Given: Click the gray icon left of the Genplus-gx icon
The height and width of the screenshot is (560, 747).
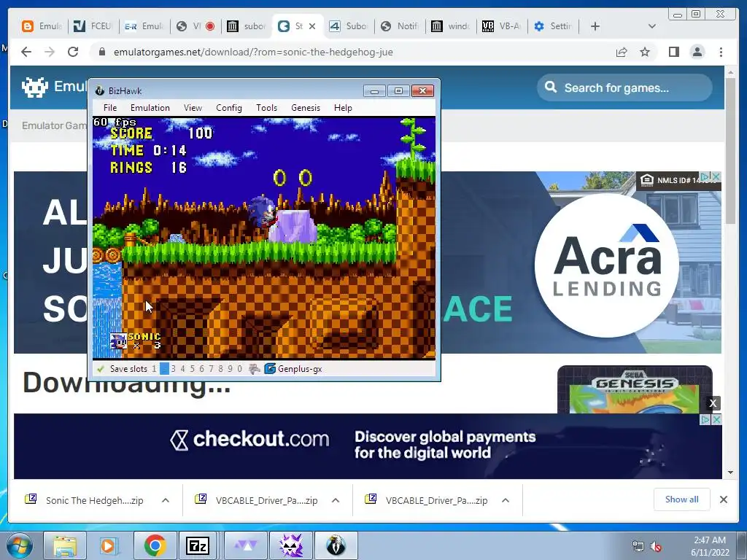Looking at the screenshot, I should pyautogui.click(x=255, y=368).
